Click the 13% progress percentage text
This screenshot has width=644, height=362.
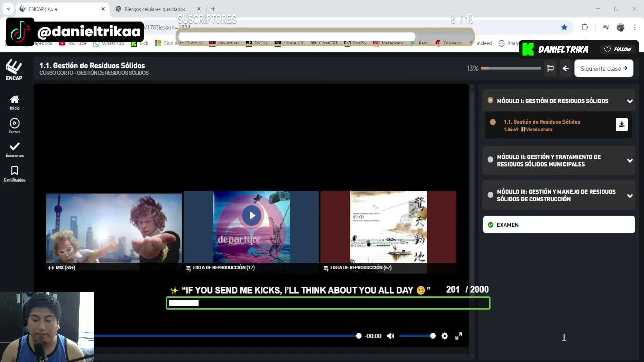(472, 68)
